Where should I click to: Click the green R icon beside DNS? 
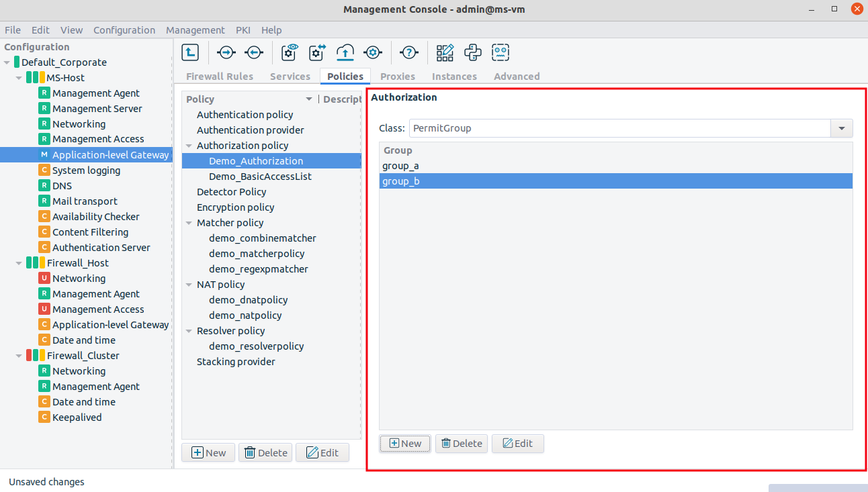tap(44, 185)
